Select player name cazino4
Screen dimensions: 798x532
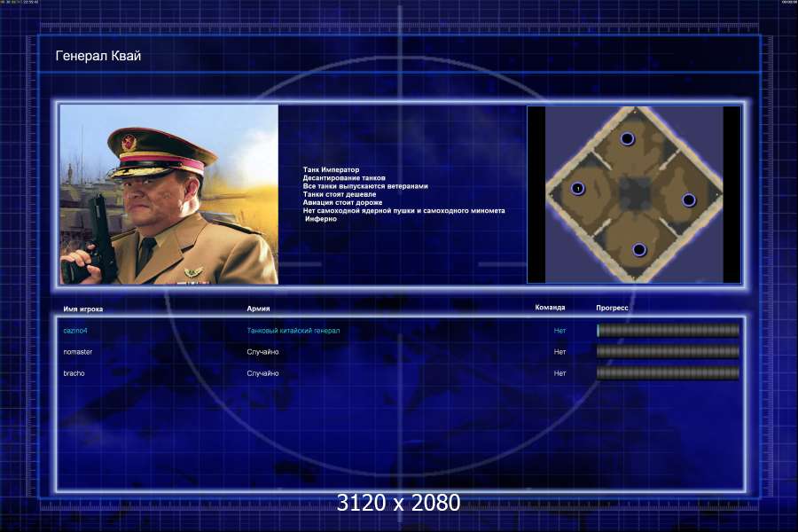(x=75, y=331)
